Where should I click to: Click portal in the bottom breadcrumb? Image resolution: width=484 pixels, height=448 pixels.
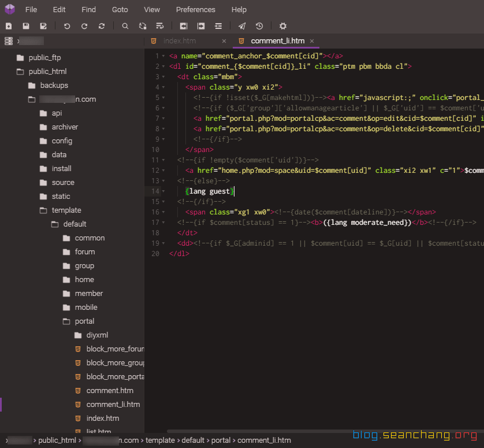coord(221,440)
